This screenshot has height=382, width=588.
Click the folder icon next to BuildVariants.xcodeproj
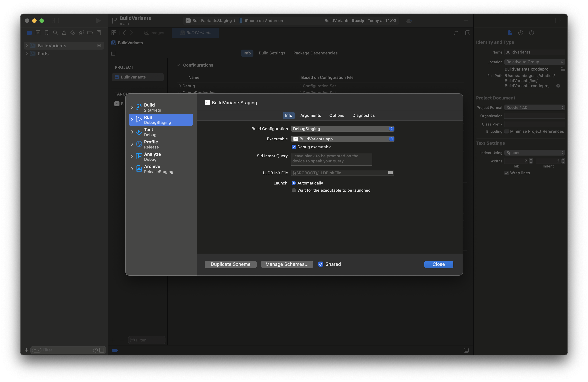pyautogui.click(x=563, y=69)
